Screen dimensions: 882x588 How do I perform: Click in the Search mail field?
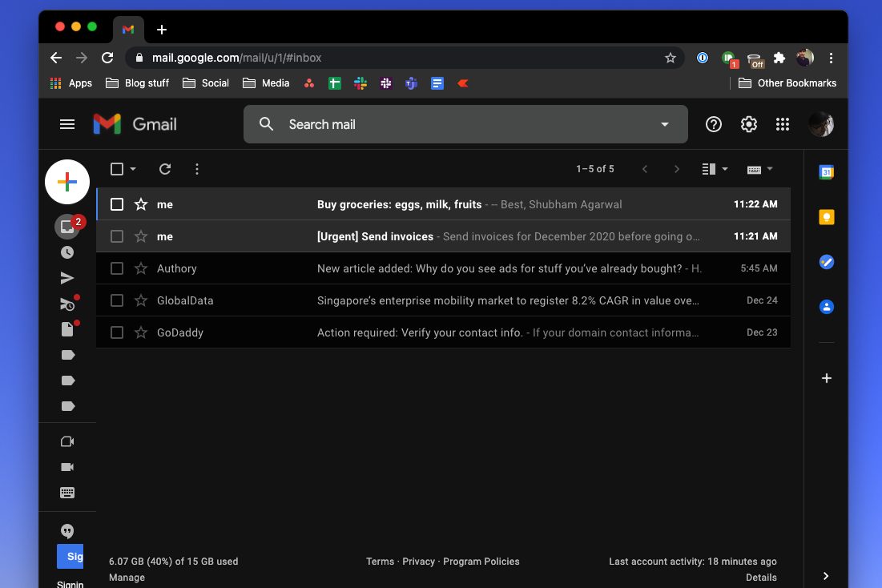coord(467,124)
